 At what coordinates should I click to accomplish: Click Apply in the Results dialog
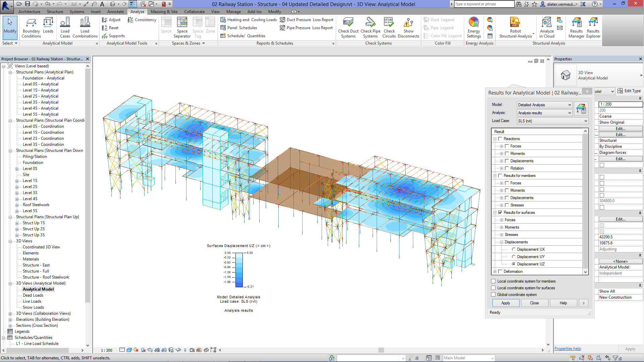coord(505,303)
